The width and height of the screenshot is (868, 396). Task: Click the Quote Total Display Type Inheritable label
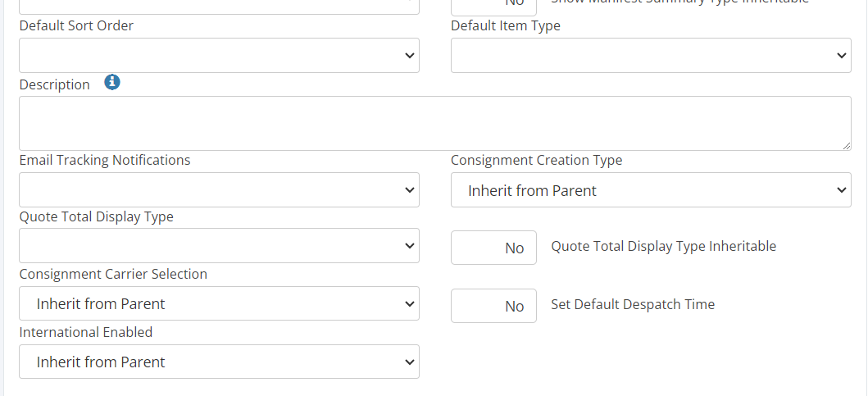(x=663, y=246)
